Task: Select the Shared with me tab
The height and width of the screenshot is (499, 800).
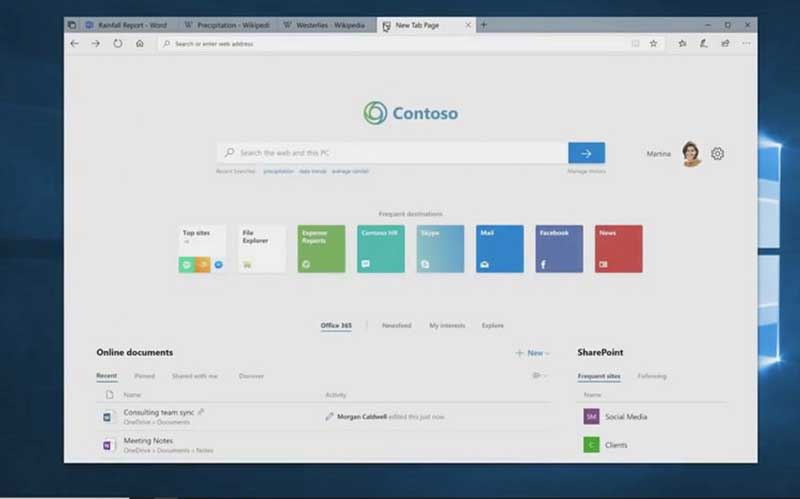Action: coord(195,376)
